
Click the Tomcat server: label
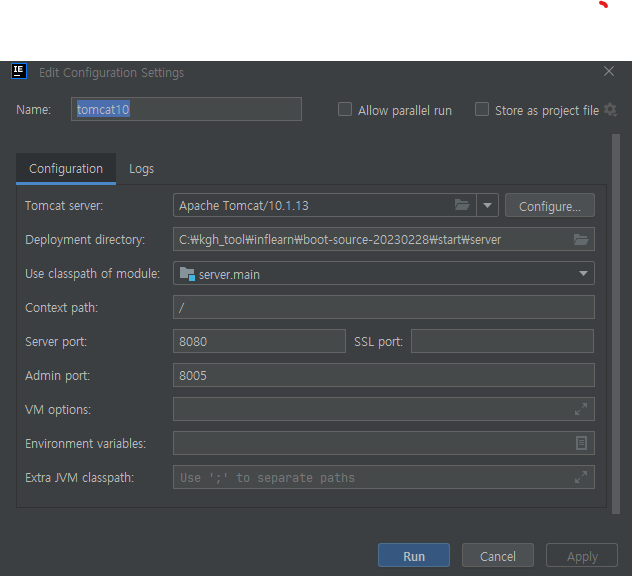(64, 206)
